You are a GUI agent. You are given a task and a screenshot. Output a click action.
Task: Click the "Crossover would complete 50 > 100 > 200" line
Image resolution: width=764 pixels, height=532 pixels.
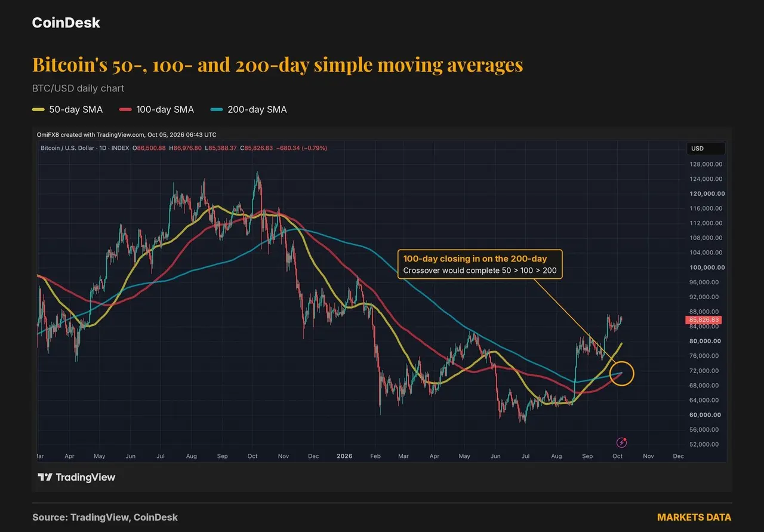(479, 270)
